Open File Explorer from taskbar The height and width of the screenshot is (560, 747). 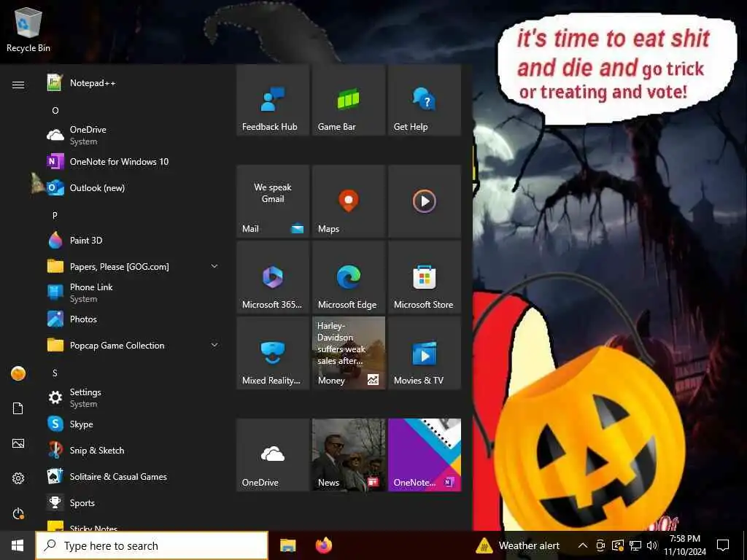tap(287, 545)
